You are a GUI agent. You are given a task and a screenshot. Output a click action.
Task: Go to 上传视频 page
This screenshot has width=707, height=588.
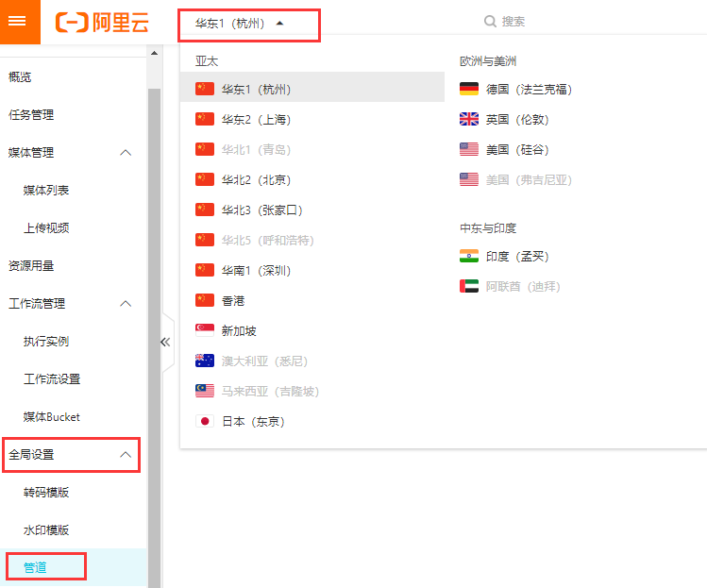[46, 228]
